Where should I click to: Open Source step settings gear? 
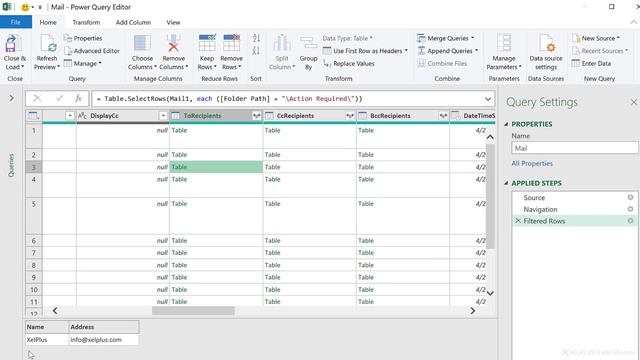click(630, 198)
